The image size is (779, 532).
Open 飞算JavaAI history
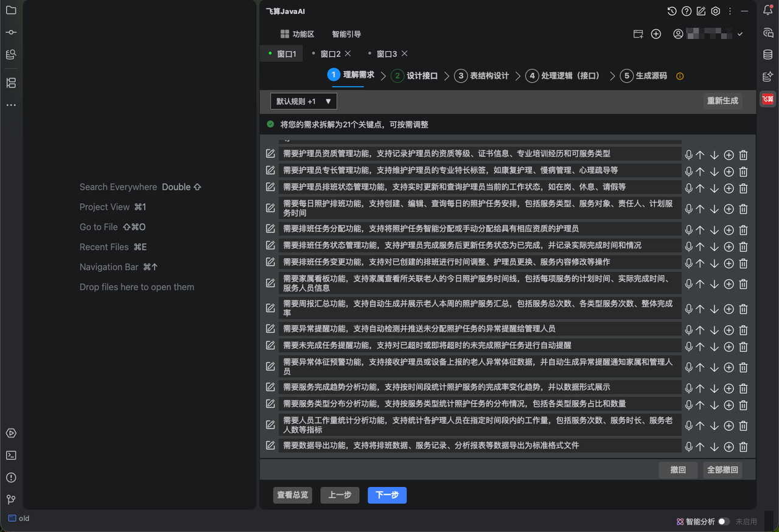coord(672,11)
